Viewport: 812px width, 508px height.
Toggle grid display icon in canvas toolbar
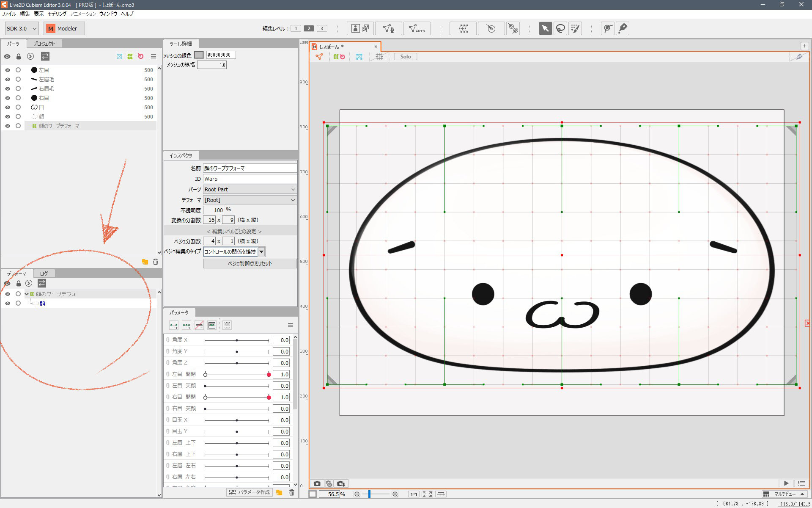coord(379,56)
